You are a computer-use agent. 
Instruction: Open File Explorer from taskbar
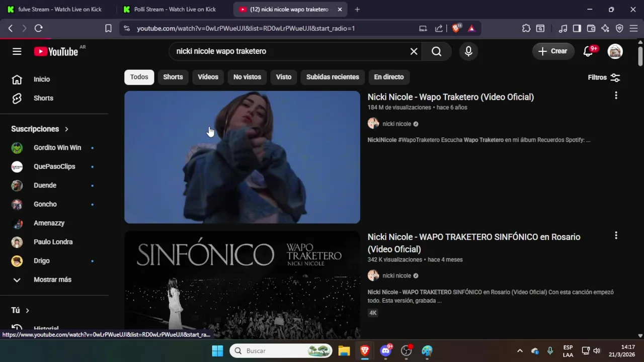(344, 351)
